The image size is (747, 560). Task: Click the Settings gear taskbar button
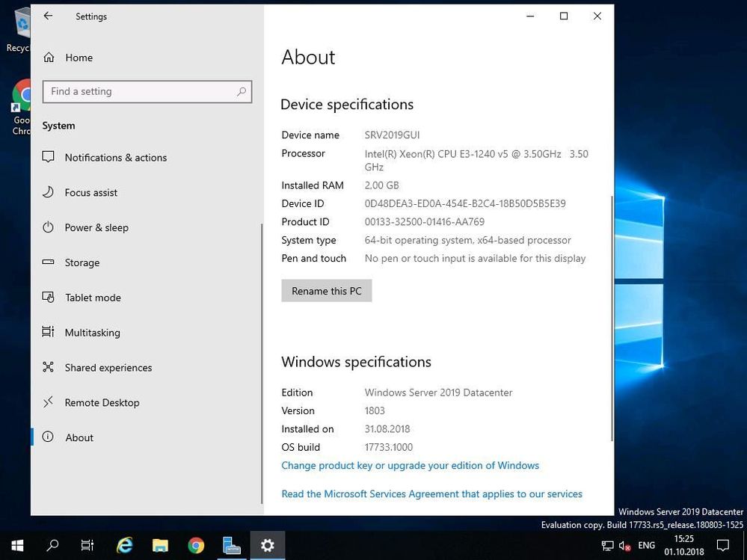267,545
